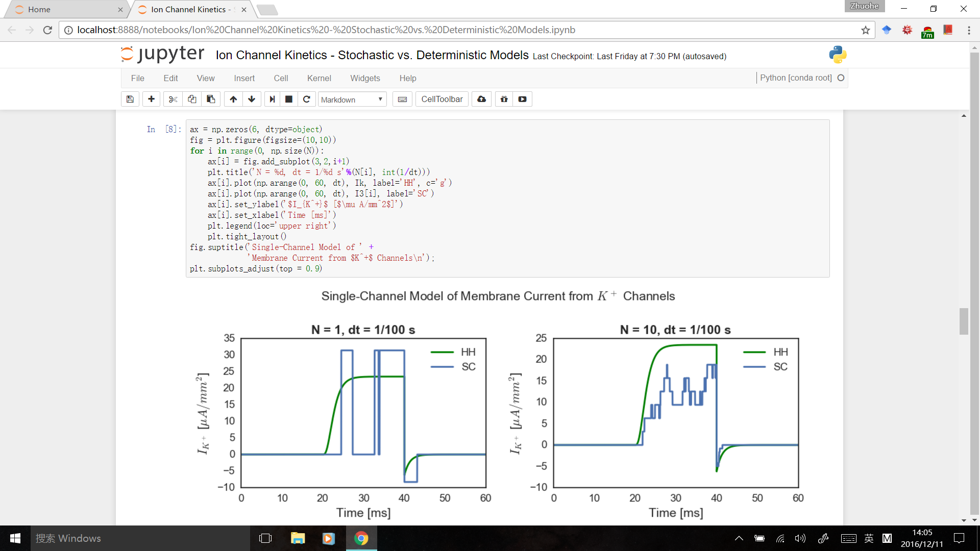Run the cell and select below
The width and height of the screenshot is (980, 551).
(x=272, y=99)
